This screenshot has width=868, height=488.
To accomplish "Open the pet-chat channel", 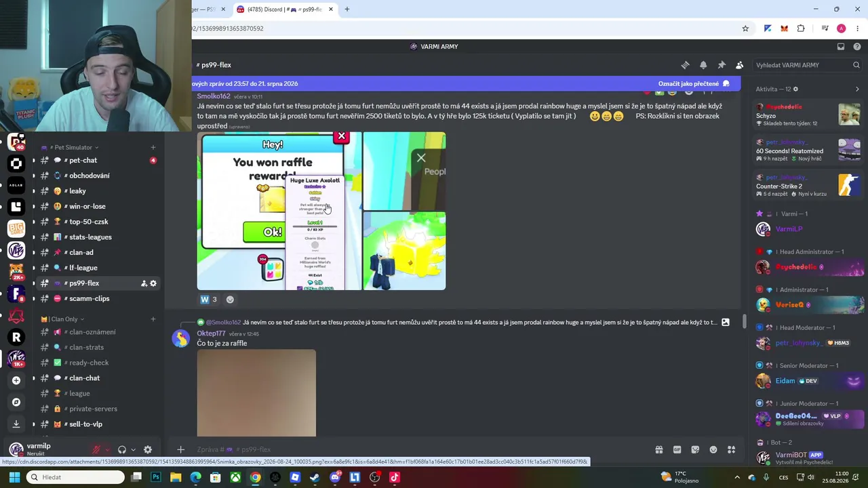I will pyautogui.click(x=97, y=160).
